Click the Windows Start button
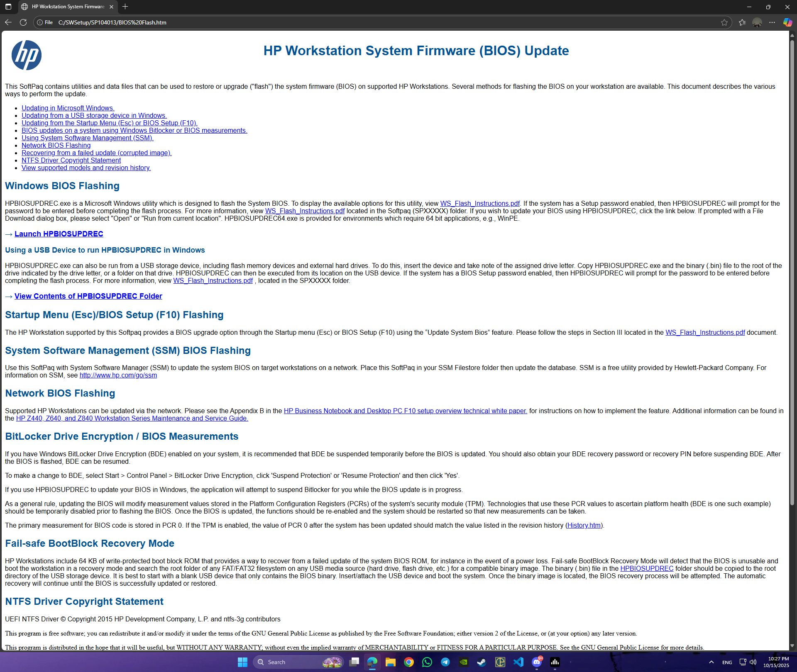This screenshot has height=672, width=797. pyautogui.click(x=242, y=662)
